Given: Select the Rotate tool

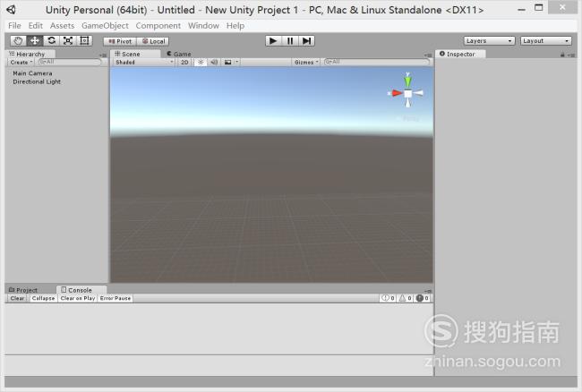Looking at the screenshot, I should click(x=51, y=41).
